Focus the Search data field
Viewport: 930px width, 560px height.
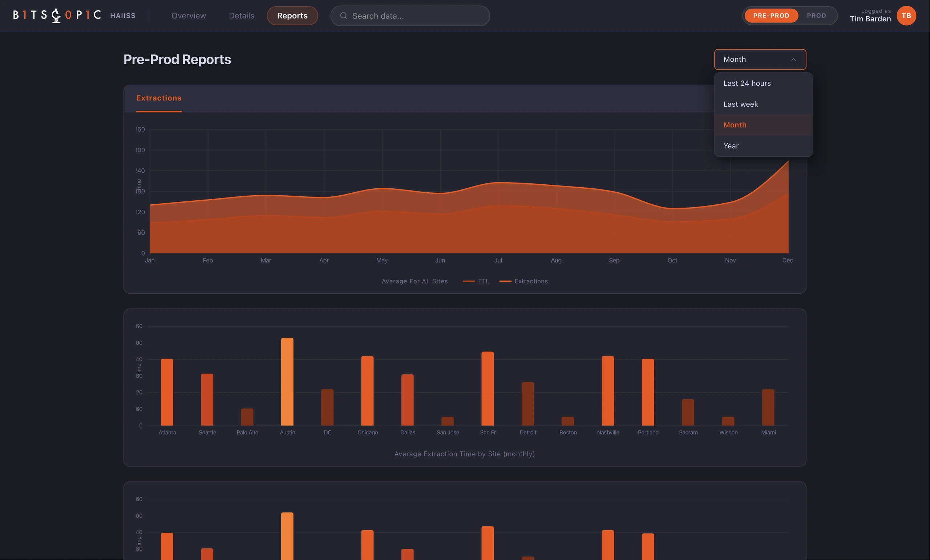pos(410,16)
